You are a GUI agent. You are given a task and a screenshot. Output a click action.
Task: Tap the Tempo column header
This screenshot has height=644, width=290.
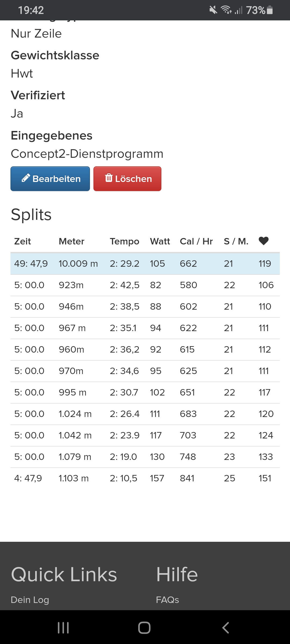[124, 241]
